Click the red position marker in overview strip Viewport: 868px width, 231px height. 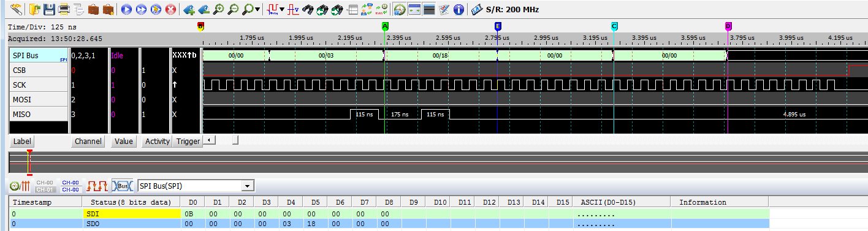pos(29,163)
